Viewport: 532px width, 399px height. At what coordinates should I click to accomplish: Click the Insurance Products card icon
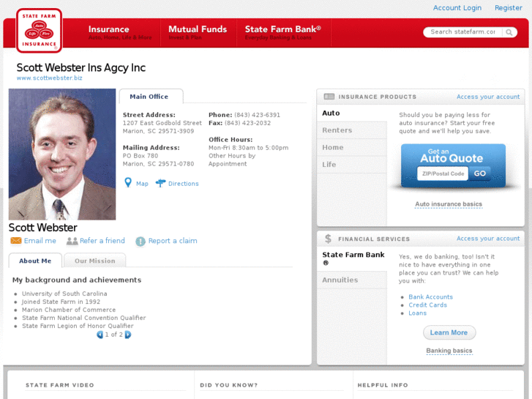coord(329,97)
